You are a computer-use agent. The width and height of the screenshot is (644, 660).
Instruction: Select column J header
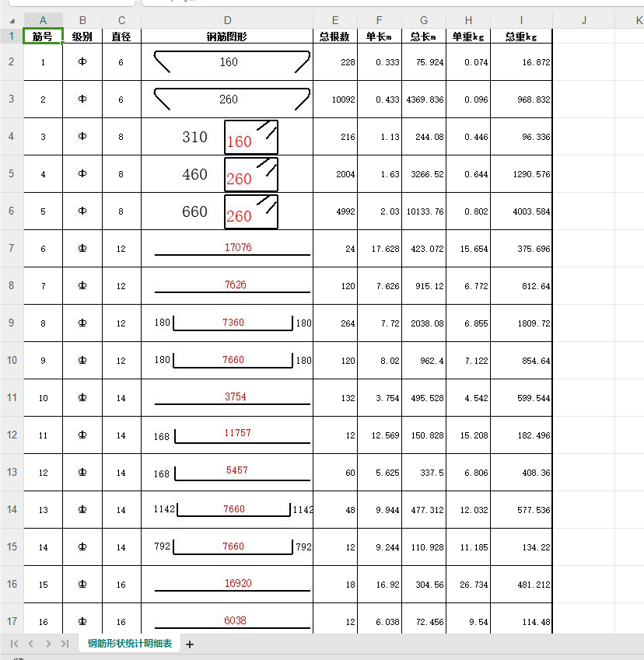(584, 20)
